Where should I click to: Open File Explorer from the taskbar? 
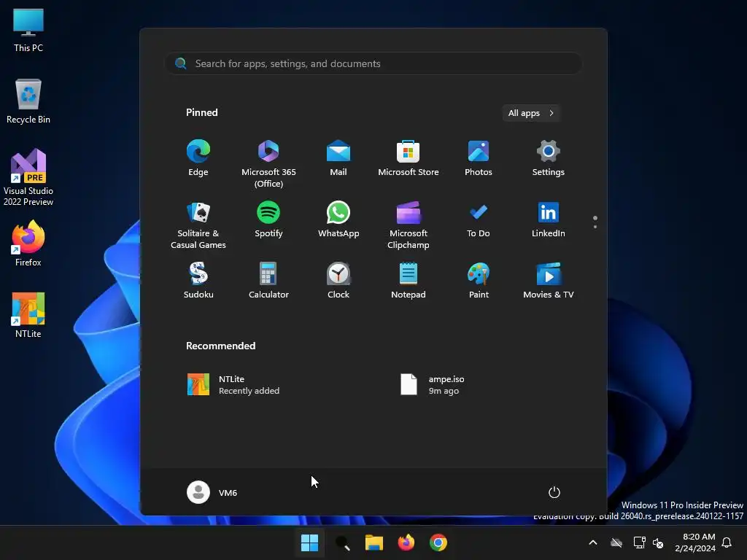pos(374,542)
